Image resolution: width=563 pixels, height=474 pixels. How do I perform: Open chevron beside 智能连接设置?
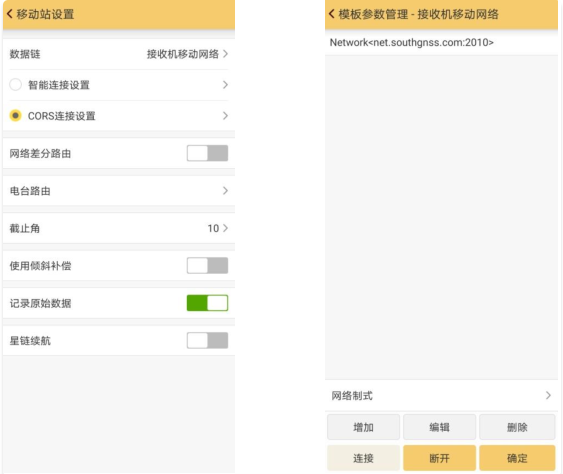pos(225,85)
